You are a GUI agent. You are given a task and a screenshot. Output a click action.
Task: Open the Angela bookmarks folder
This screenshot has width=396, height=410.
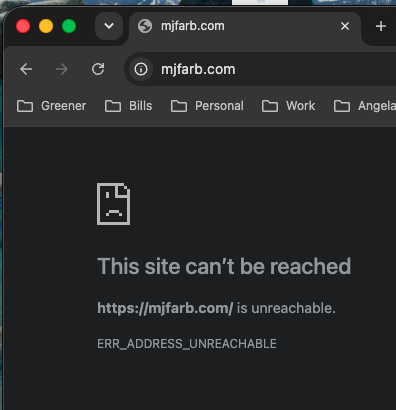pyautogui.click(x=365, y=106)
